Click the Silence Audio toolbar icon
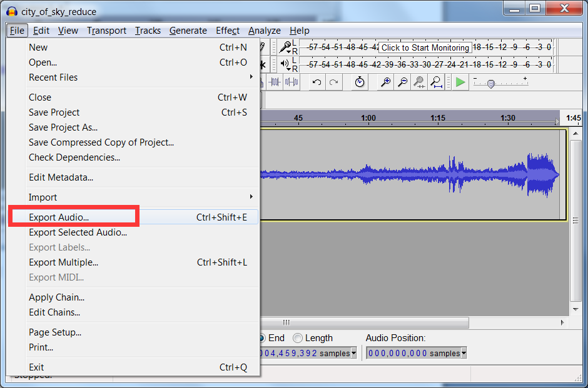 pyautogui.click(x=291, y=82)
